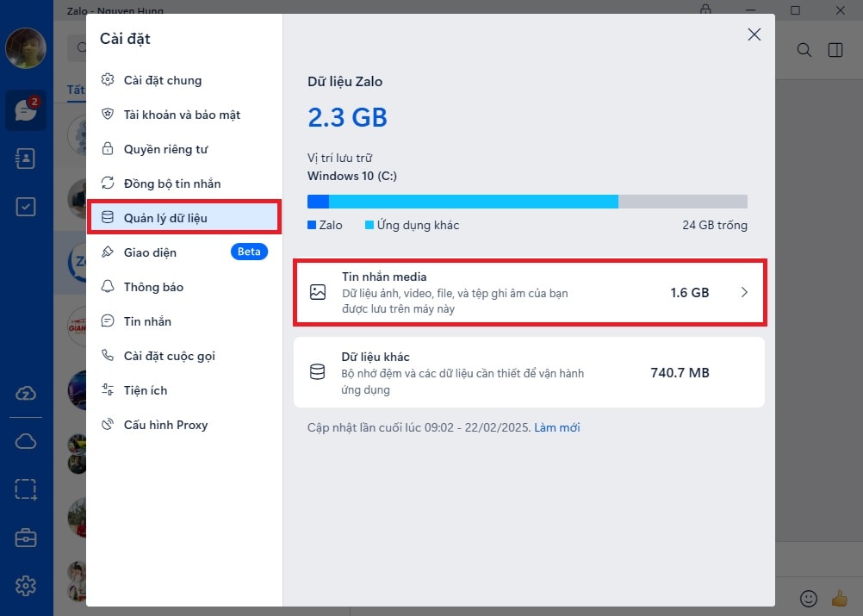Click the storage usage bar

(527, 202)
